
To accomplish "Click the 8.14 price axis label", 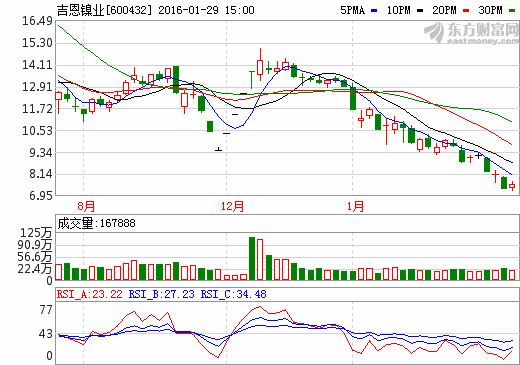I will [41, 174].
